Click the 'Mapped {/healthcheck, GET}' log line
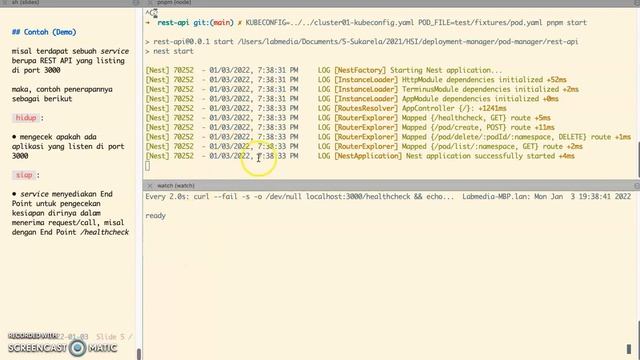This screenshot has height=360, width=640. tap(348, 118)
